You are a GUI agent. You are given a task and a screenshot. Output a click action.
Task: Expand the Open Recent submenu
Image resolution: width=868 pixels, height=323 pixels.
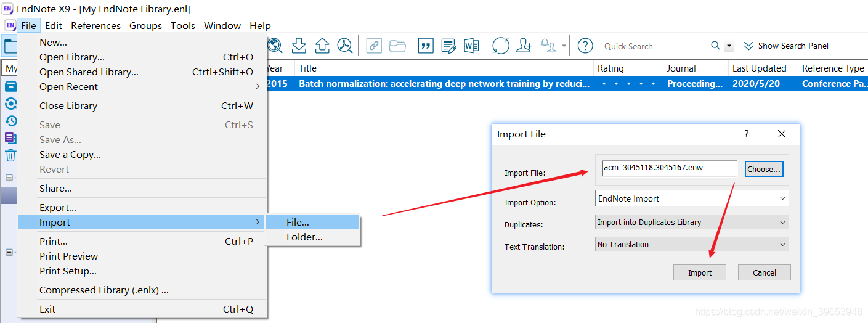(x=143, y=86)
